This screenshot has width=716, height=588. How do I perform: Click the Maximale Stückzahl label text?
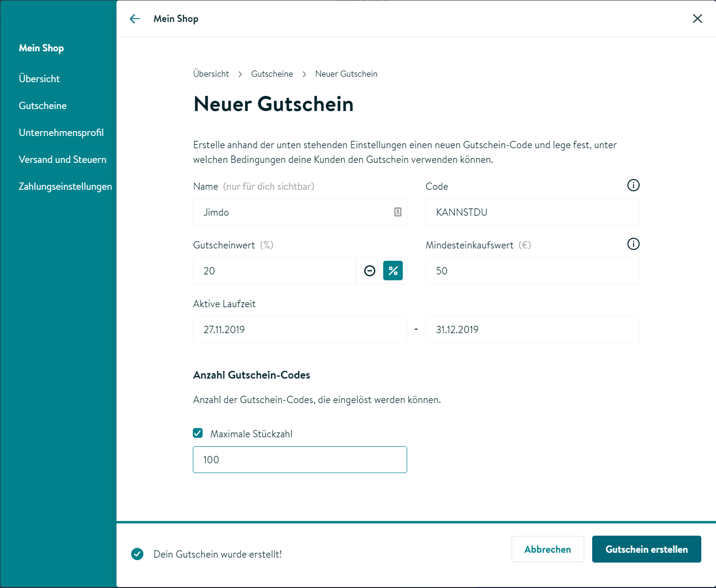[252, 434]
